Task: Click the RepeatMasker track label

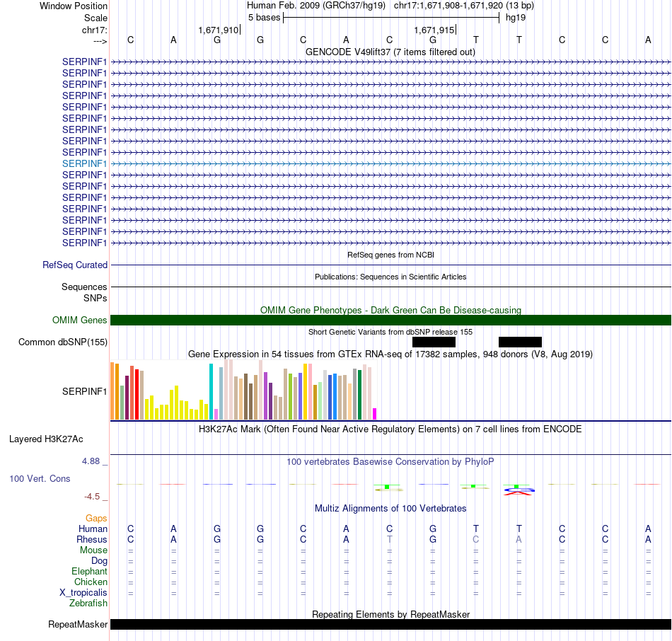Action: [78, 624]
